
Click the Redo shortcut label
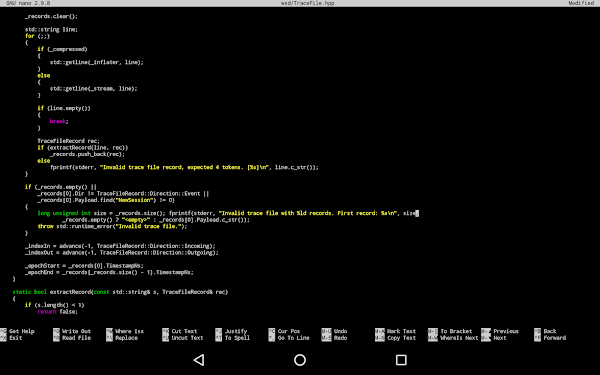click(x=341, y=338)
